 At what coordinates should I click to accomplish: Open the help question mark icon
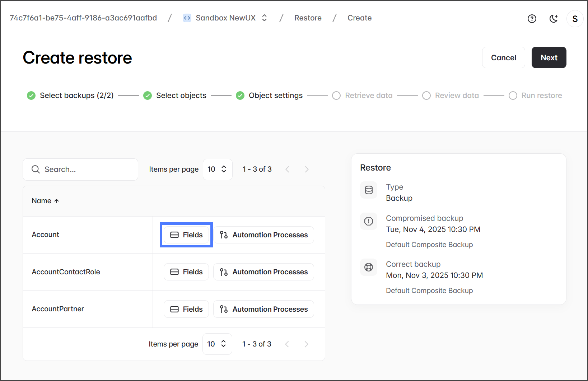pyautogui.click(x=532, y=19)
